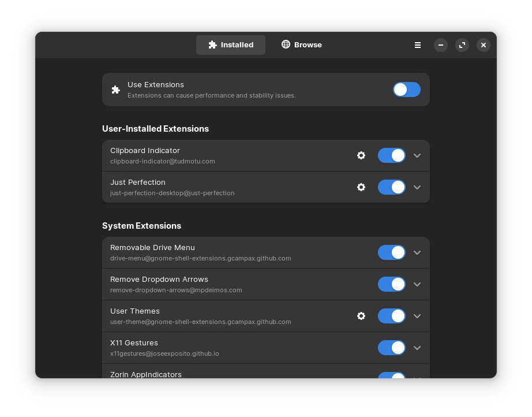The width and height of the screenshot is (532, 417).
Task: Toggle the Remove Dropdown Arrows extension
Action: click(x=392, y=285)
